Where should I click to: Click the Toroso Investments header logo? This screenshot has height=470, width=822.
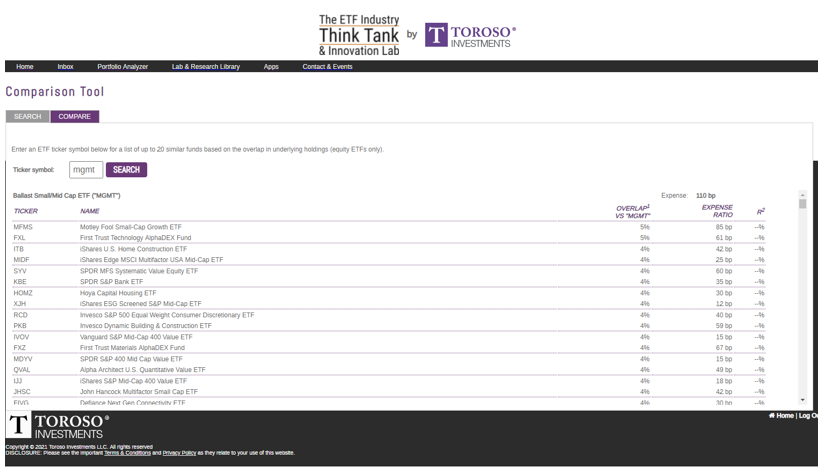pos(470,35)
